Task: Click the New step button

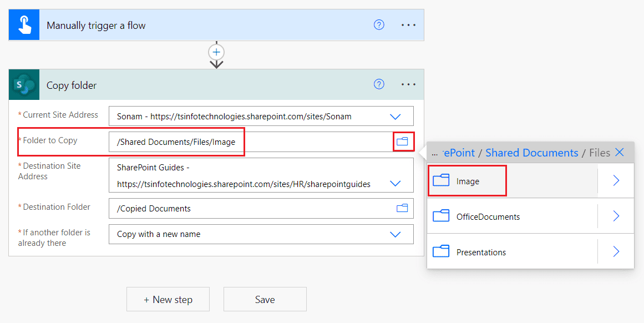Action: 168,299
